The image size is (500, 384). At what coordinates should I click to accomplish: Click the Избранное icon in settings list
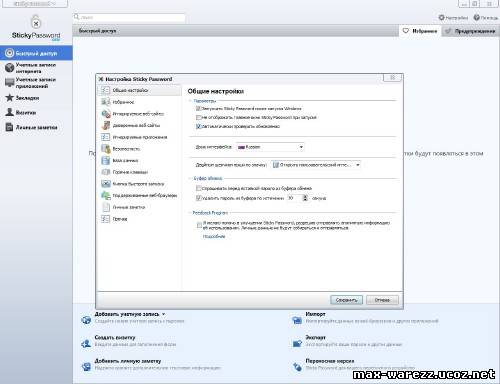tap(105, 102)
